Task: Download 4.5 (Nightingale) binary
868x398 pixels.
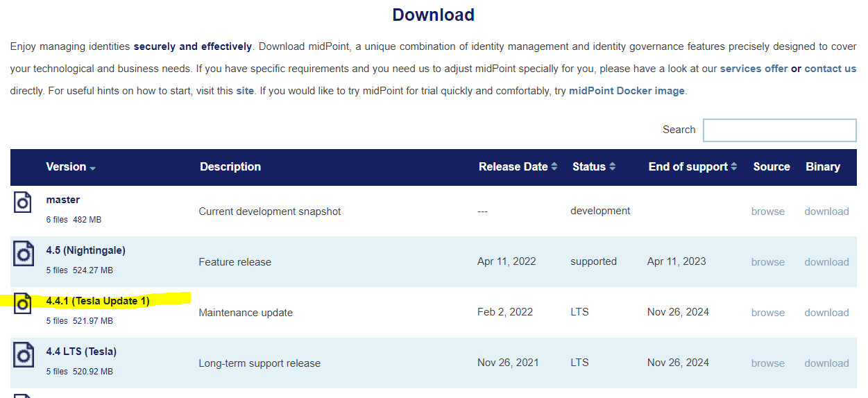Action: (x=826, y=262)
